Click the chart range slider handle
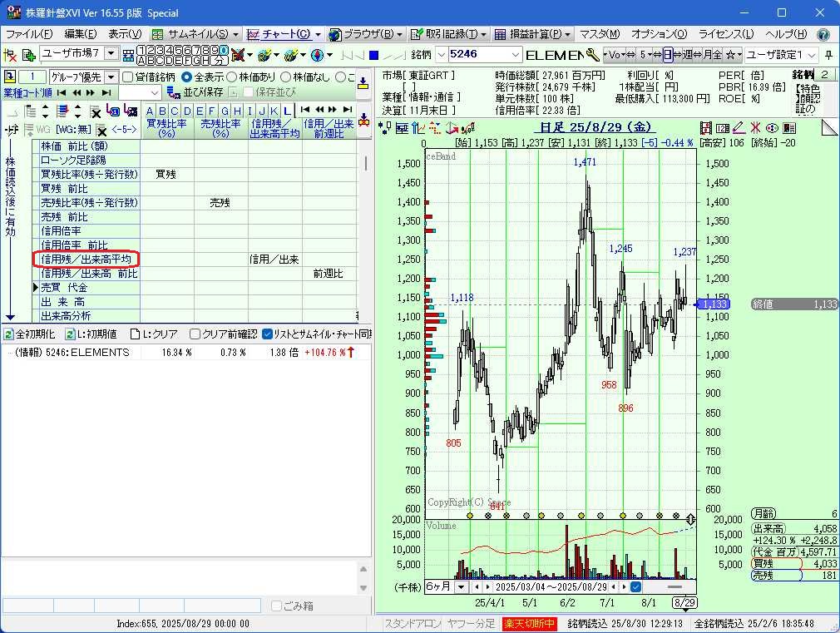The image size is (840, 633). pos(675,587)
